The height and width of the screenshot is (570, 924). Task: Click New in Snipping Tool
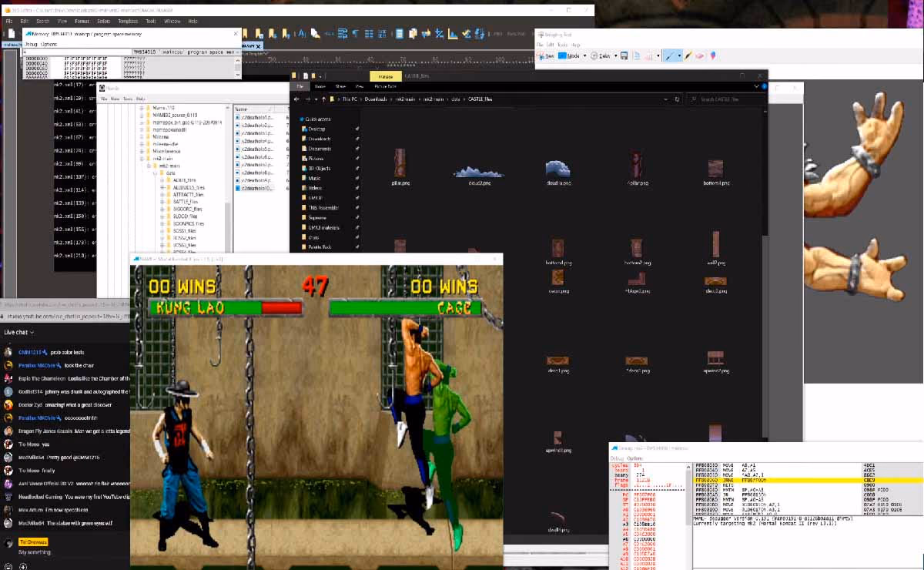547,56
